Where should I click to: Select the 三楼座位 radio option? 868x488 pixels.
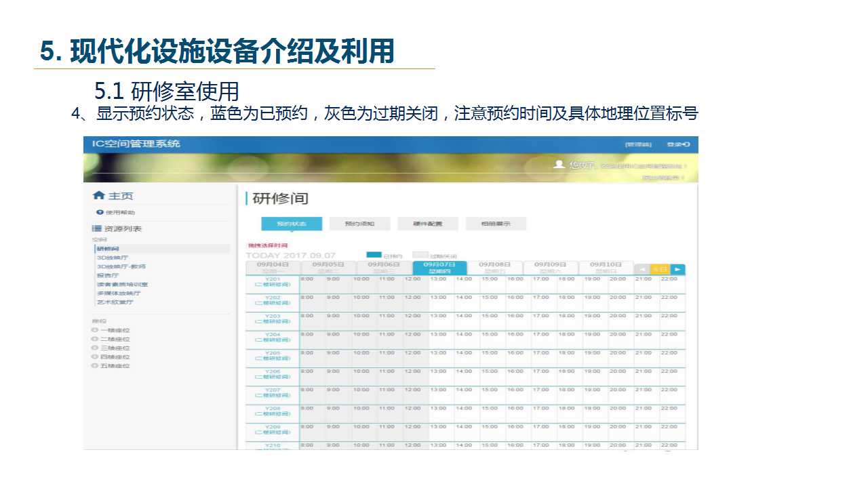tap(95, 348)
